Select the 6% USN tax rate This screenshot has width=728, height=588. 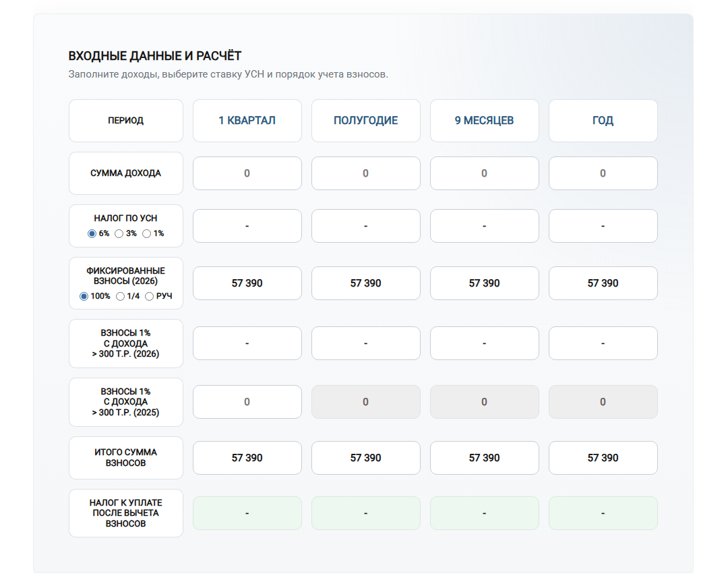[x=92, y=233]
